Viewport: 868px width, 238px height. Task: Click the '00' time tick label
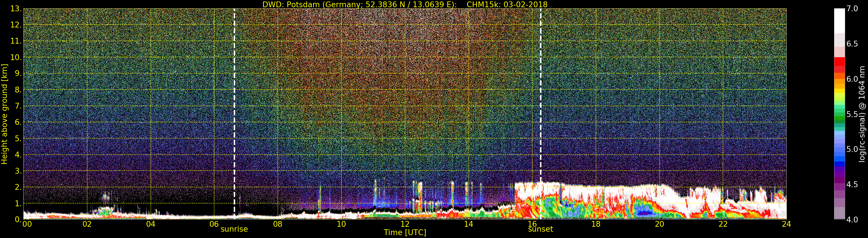coord(27,224)
